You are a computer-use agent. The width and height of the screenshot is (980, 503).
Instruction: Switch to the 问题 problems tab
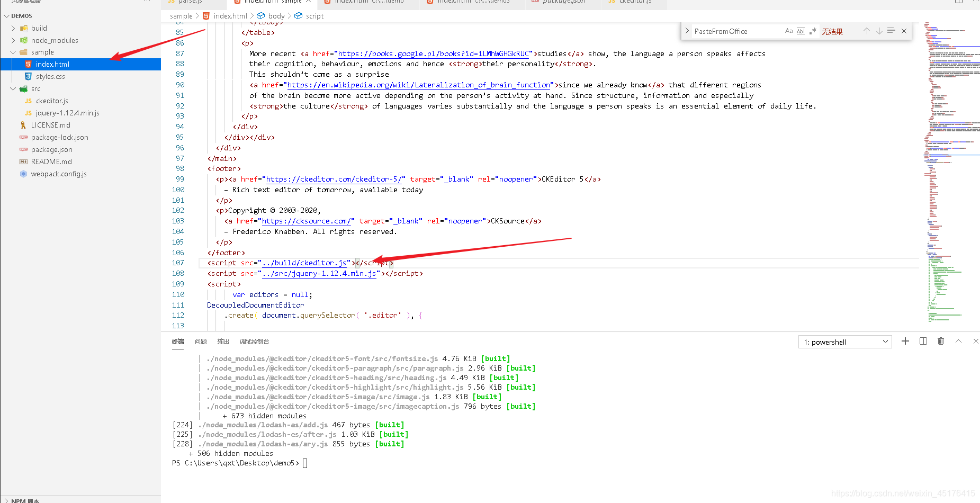coord(201,342)
